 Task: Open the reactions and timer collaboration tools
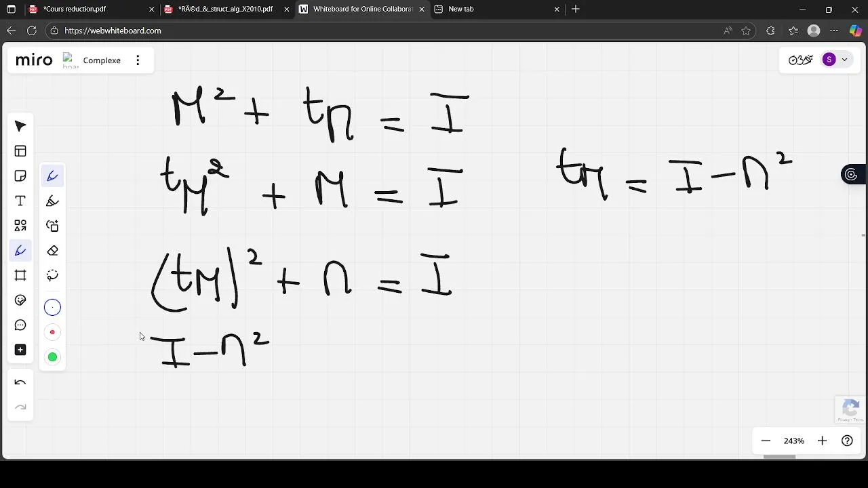click(800, 60)
